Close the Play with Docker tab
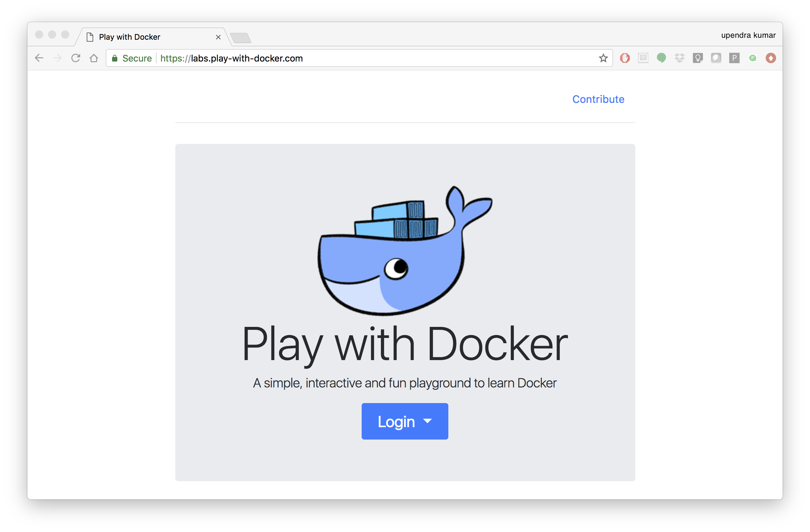 [x=218, y=37]
